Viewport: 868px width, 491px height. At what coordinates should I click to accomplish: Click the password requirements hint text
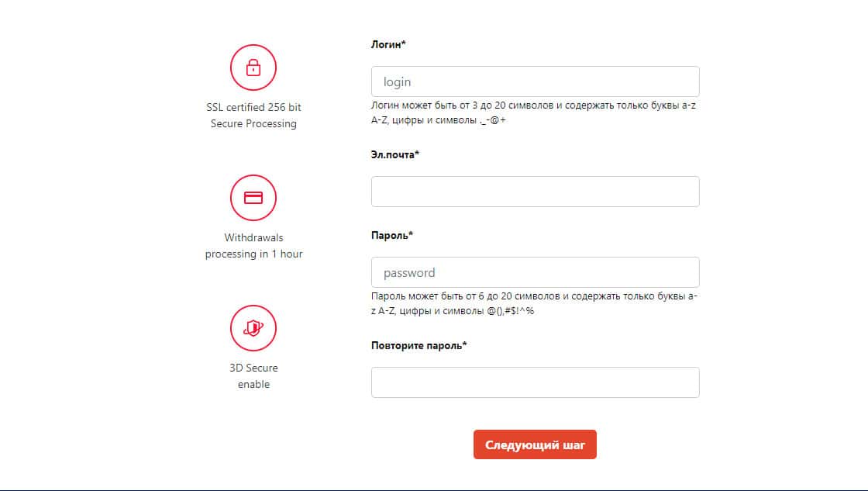tap(535, 303)
